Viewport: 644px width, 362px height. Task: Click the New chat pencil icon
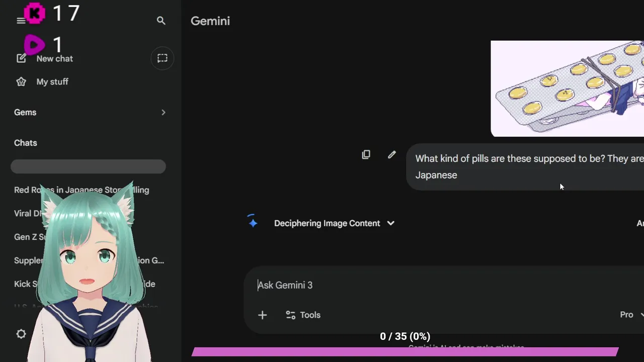click(21, 58)
